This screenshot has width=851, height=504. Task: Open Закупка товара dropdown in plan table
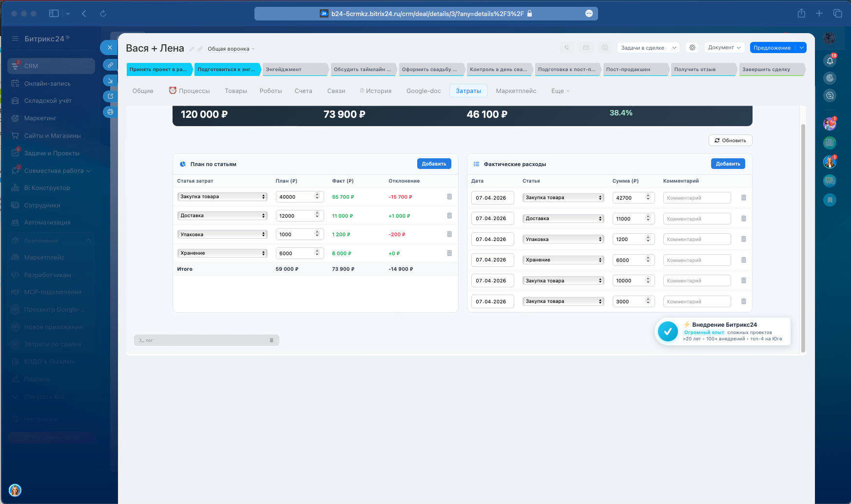tap(222, 197)
